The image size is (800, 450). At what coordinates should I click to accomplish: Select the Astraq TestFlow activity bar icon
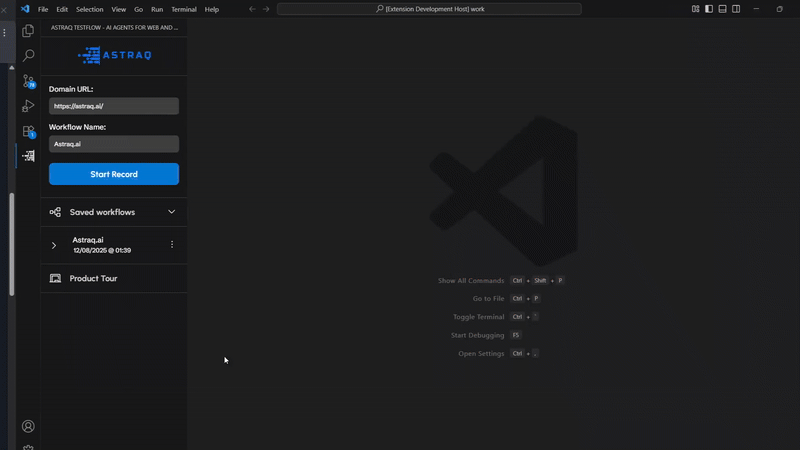coord(28,156)
